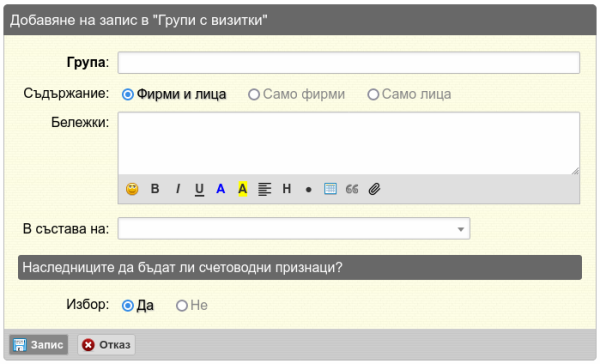Save the record with Запис button
Image resolution: width=600 pixels, height=364 pixels.
click(39, 345)
